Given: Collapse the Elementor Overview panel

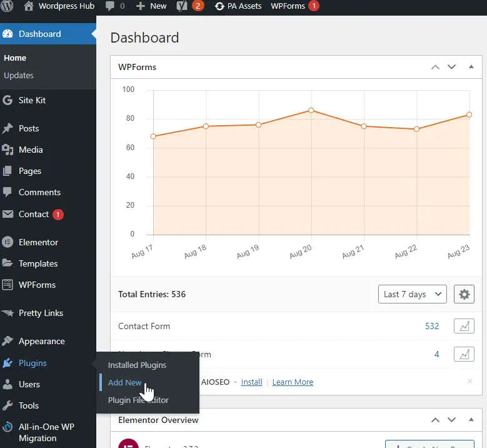Looking at the screenshot, I should 471,420.
